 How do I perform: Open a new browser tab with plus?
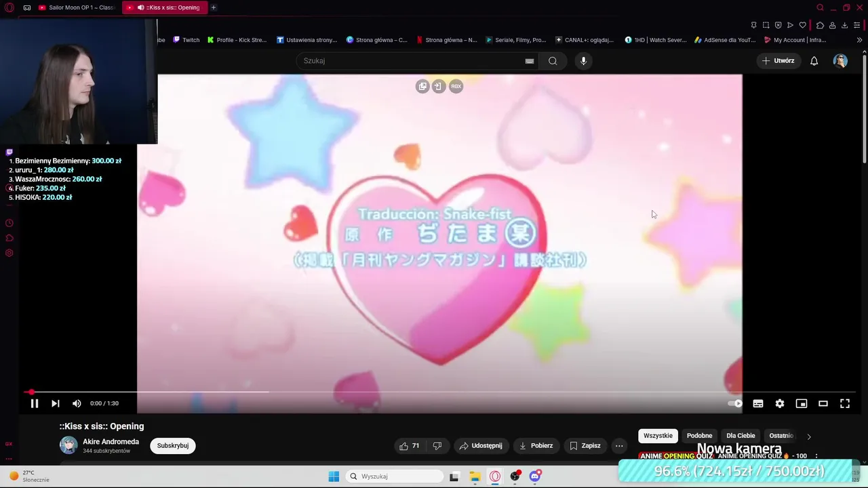(x=214, y=7)
